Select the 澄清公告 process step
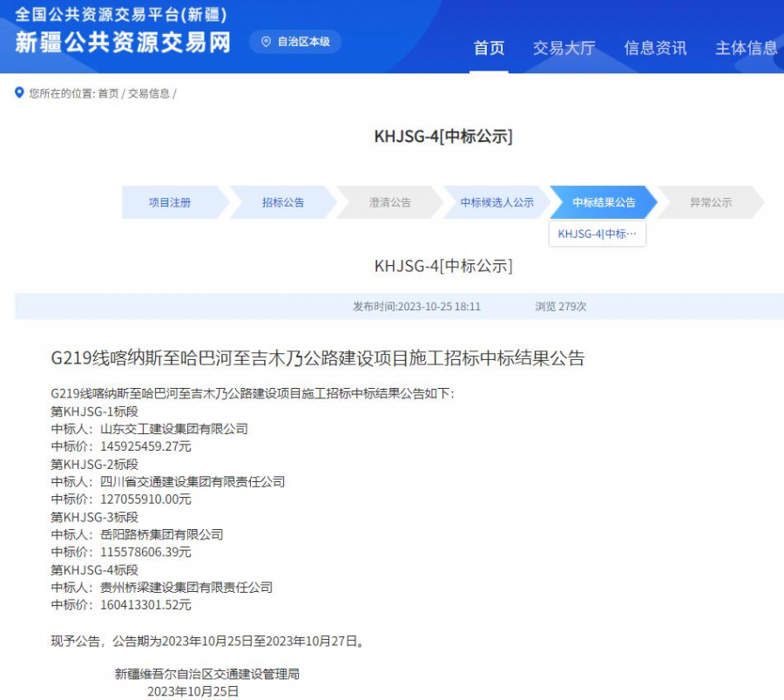 pyautogui.click(x=389, y=202)
